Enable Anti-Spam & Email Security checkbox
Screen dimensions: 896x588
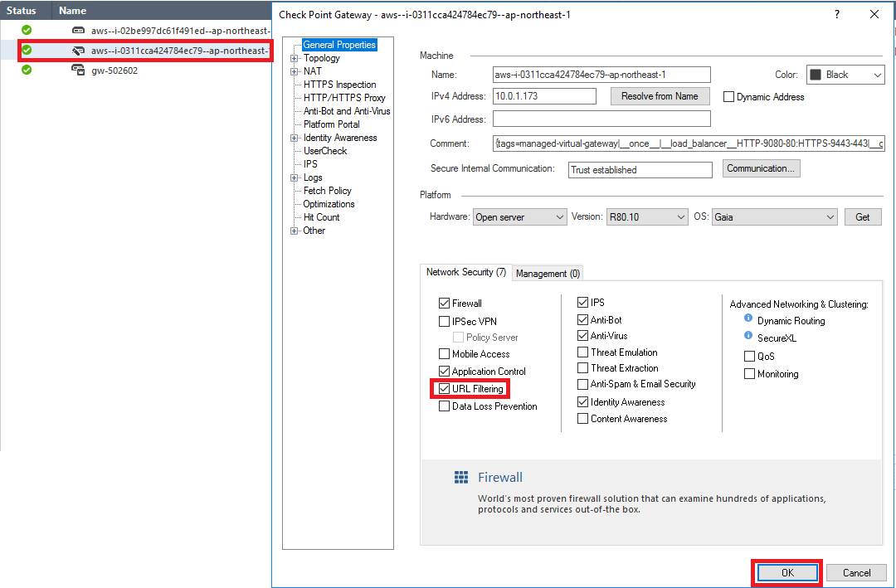tap(583, 384)
